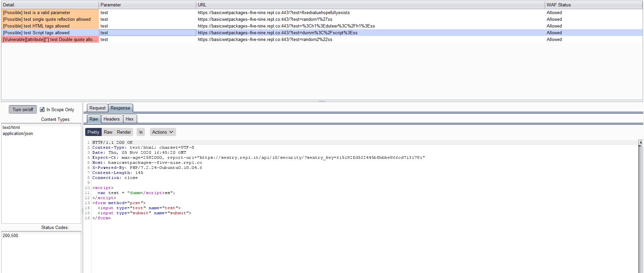Sort by the Parameter column header
Image resolution: width=644 pixels, height=273 pixels.
click(x=147, y=5)
